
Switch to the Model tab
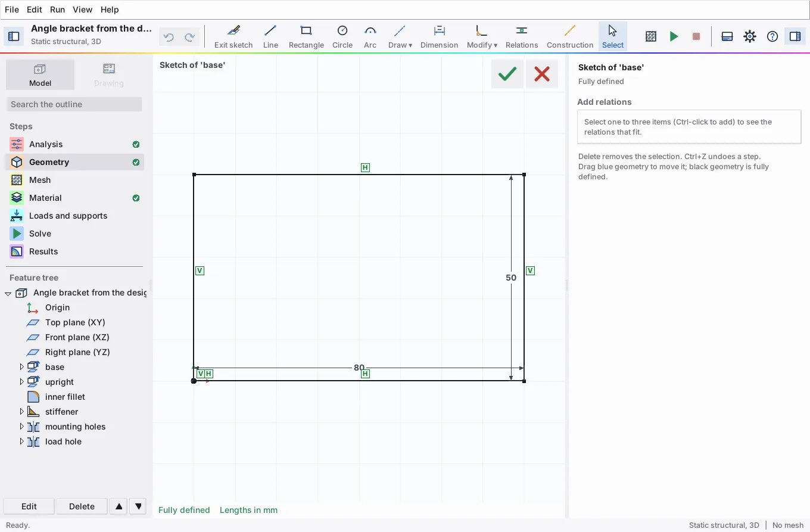40,74
